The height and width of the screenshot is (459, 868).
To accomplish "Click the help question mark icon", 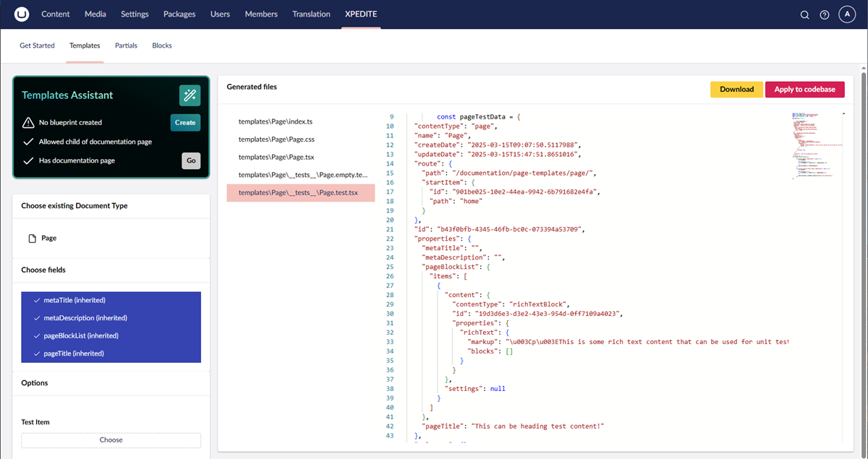I will (825, 14).
